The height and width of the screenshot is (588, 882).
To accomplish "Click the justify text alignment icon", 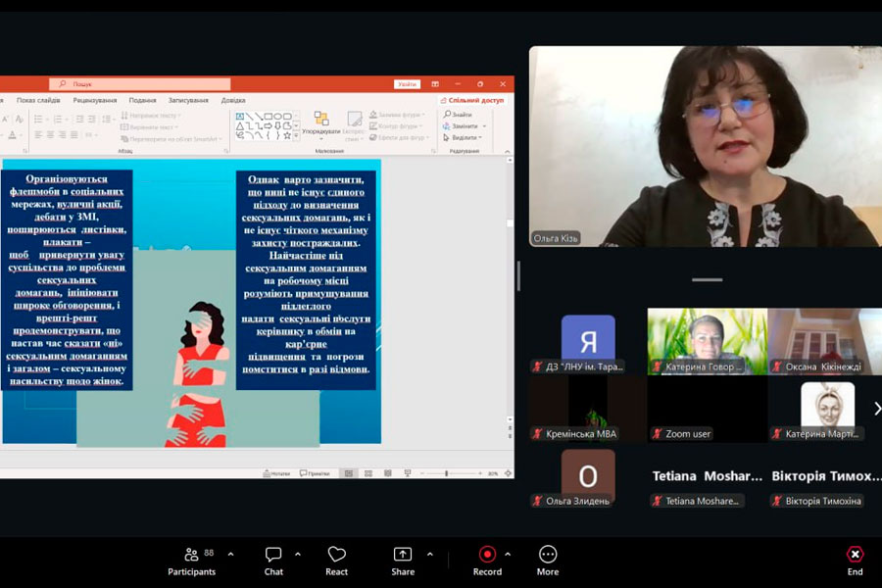I will tap(73, 134).
